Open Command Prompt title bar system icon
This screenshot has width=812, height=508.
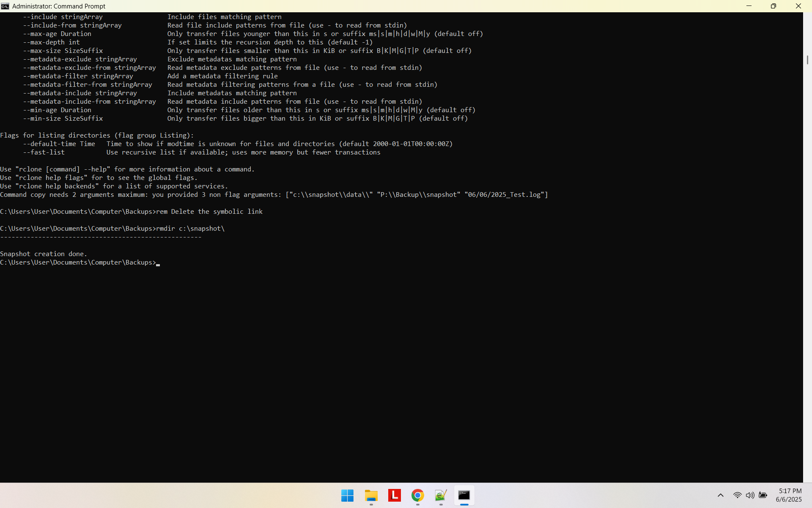pyautogui.click(x=5, y=6)
